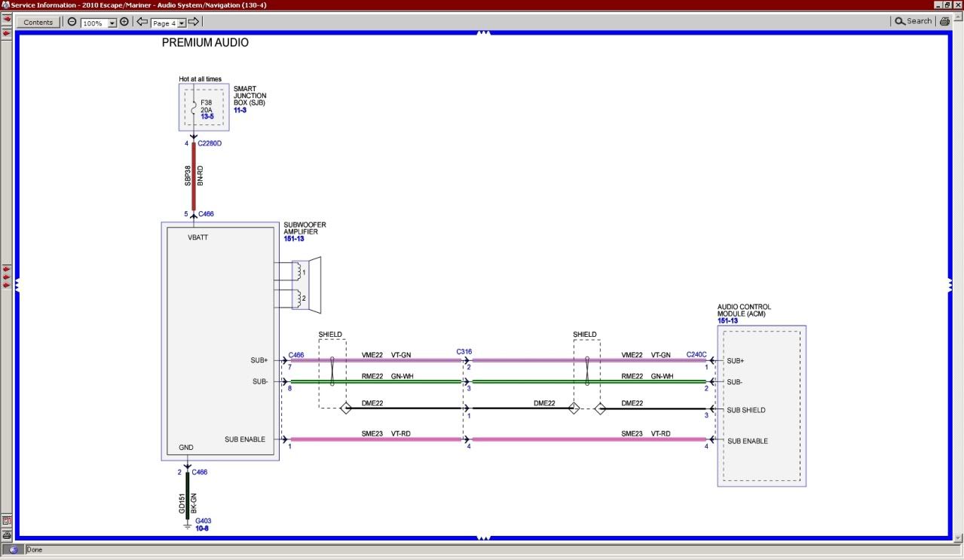Click the zoom out minus icon
The width and height of the screenshot is (964, 560).
tap(72, 23)
